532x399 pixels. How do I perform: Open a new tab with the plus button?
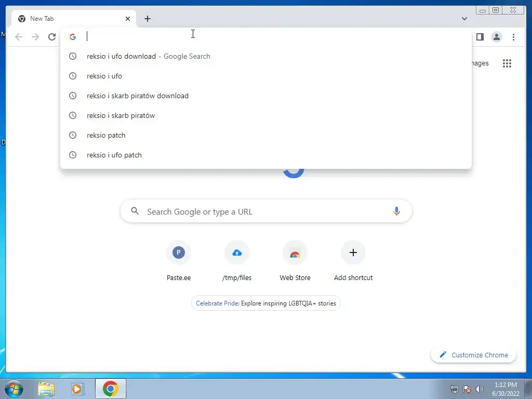(147, 19)
